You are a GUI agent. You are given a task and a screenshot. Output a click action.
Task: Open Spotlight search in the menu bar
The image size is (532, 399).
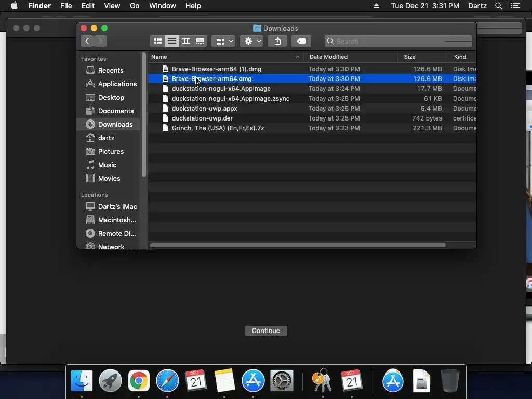pyautogui.click(x=498, y=6)
